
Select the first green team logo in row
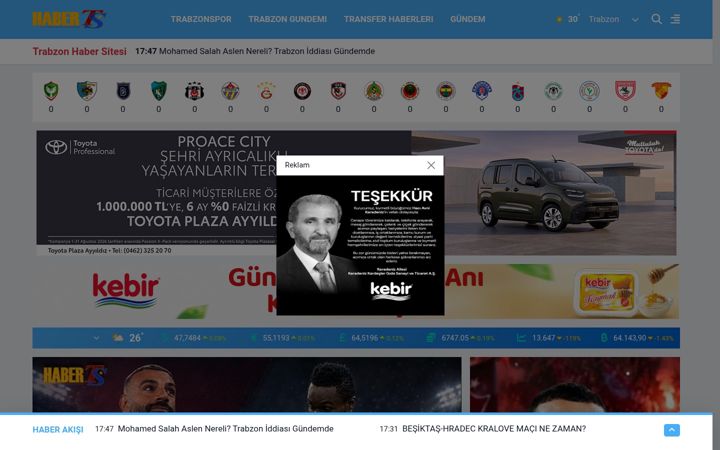pos(51,91)
